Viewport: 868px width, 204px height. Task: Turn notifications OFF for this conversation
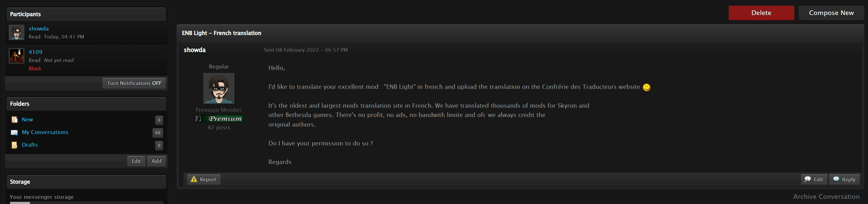click(x=134, y=83)
